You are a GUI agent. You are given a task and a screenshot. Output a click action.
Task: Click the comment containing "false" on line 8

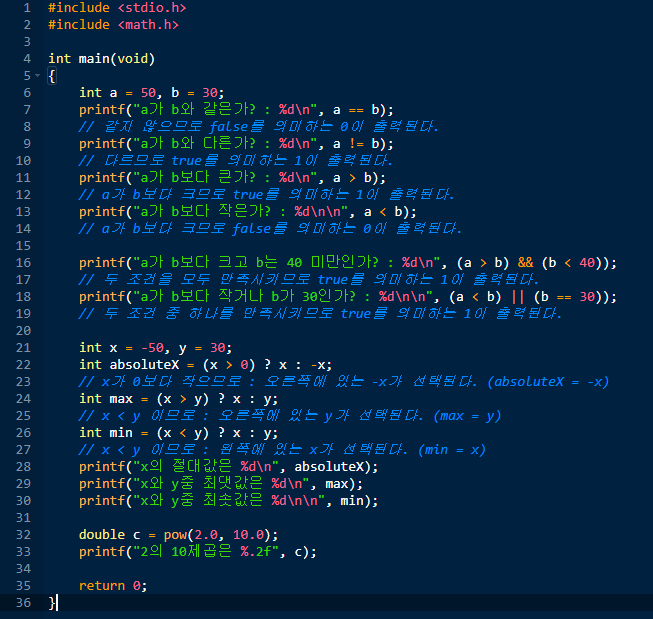pyautogui.click(x=259, y=127)
